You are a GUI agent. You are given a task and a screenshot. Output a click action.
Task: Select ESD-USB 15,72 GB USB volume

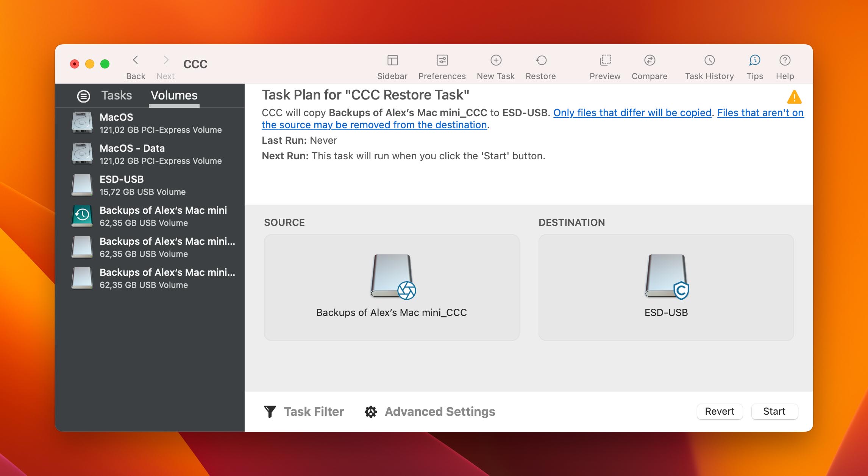[x=150, y=185]
